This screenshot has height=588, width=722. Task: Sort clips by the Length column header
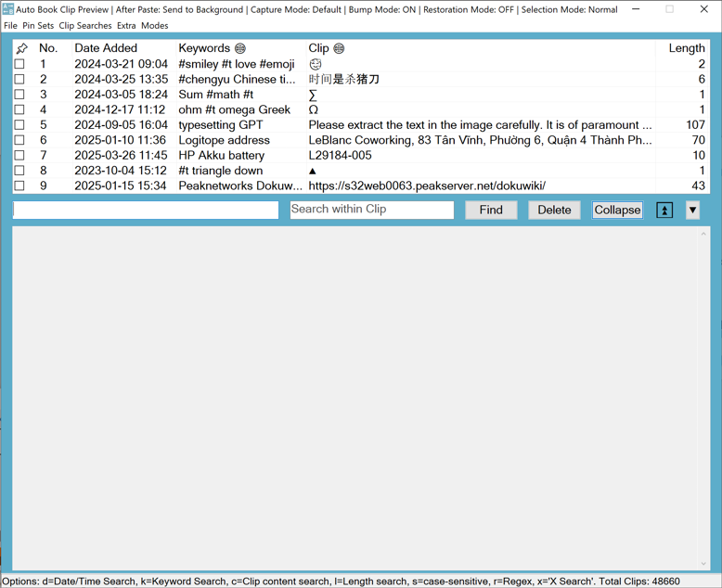tap(686, 48)
